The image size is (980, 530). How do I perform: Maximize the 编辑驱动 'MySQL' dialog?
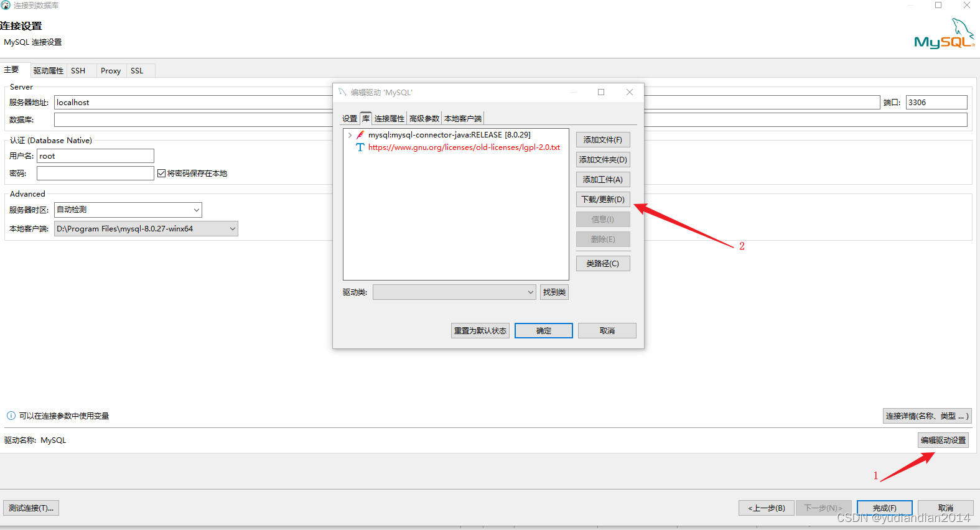[601, 92]
